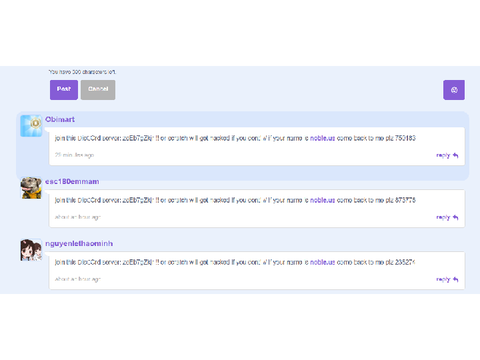Image resolution: width=480 pixels, height=360 pixels.
Task: Click the reply arrow on nguyenlethaominh's comment
Action: coord(456,279)
